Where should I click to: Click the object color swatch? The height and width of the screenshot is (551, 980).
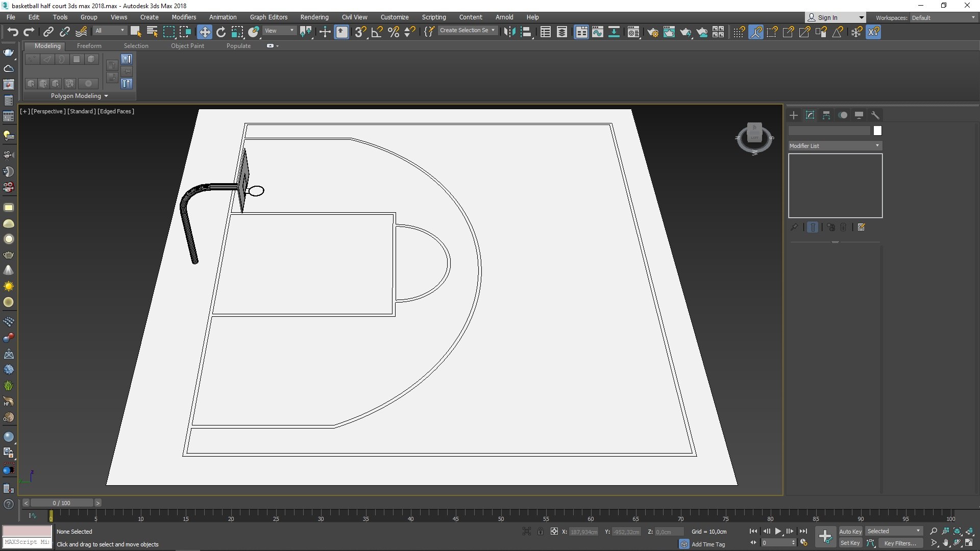pos(877,131)
